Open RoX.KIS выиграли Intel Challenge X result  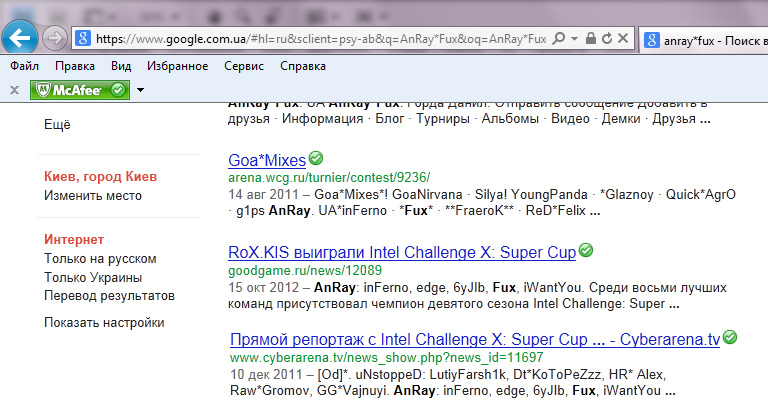coord(402,252)
